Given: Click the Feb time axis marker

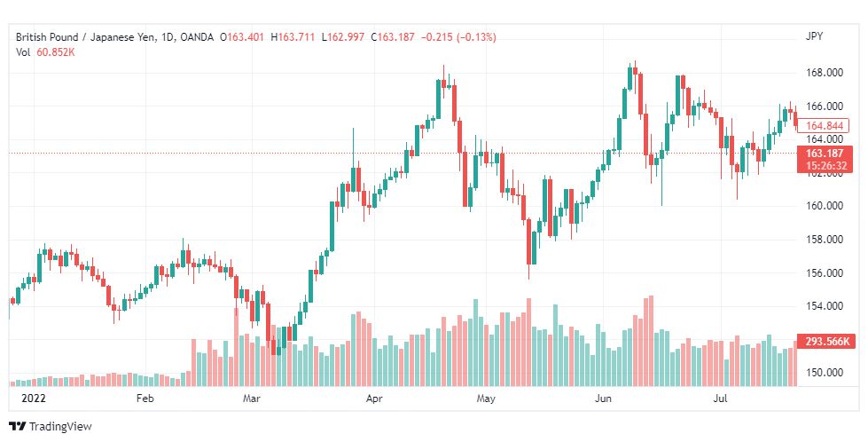Looking at the screenshot, I should [x=145, y=399].
